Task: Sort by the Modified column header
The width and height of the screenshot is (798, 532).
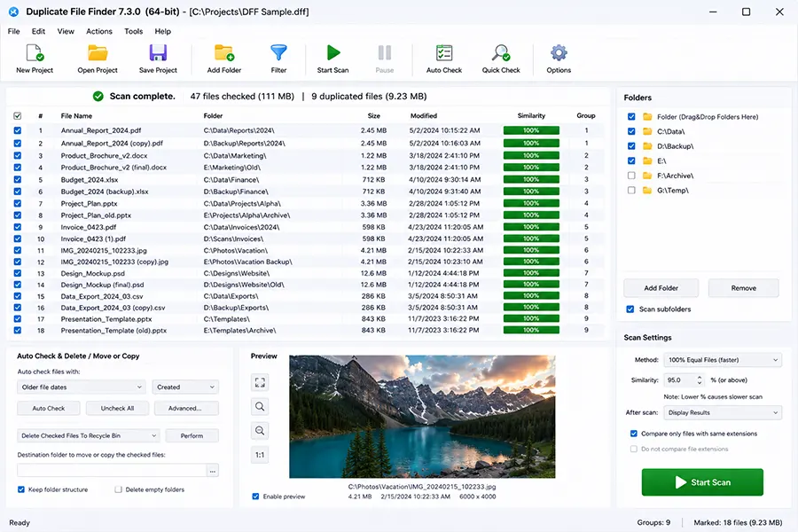Action: tap(424, 116)
